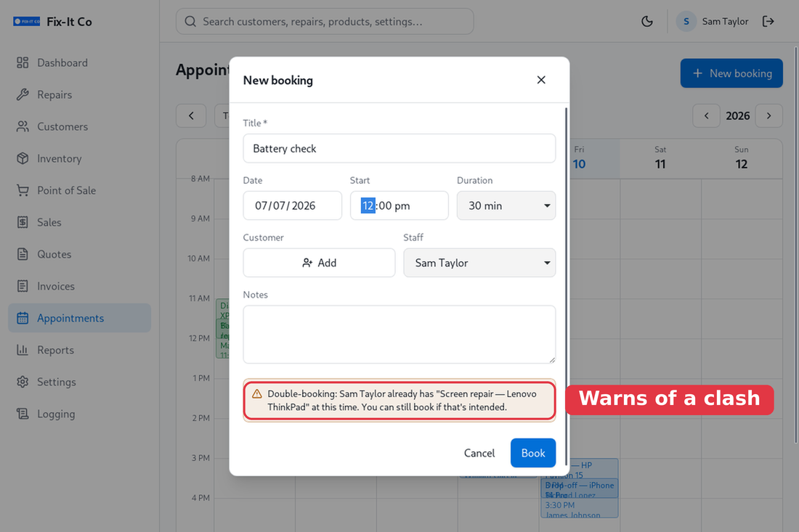Image resolution: width=799 pixels, height=532 pixels.
Task: Click the Quotes document icon
Action: 23,254
